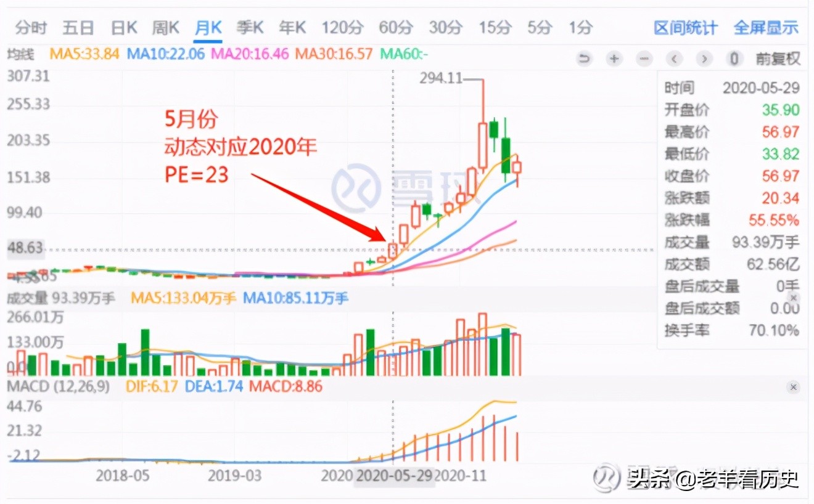Screen dimensions: 814x504
Task: Click the undo/reset chart icon
Action: 585,59
